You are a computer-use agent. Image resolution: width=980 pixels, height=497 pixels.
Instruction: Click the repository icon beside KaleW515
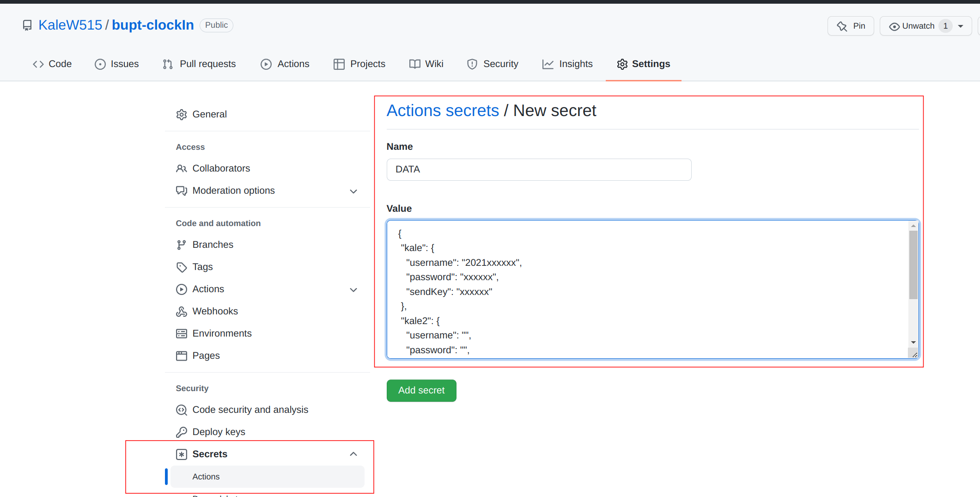[27, 25]
